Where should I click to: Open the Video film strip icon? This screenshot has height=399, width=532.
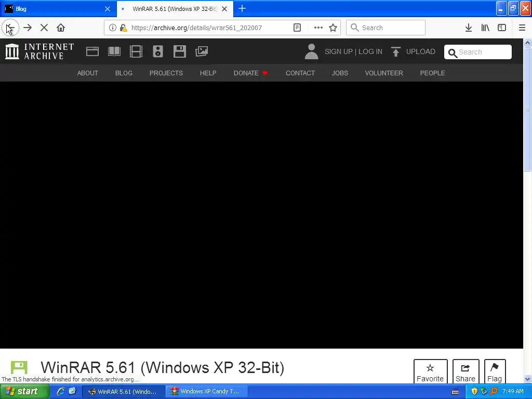pyautogui.click(x=136, y=51)
